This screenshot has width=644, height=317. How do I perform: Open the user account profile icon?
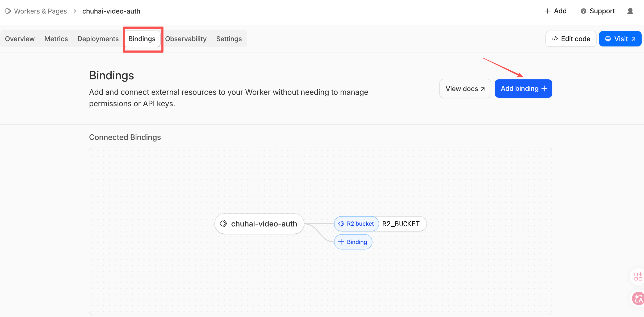coord(630,11)
